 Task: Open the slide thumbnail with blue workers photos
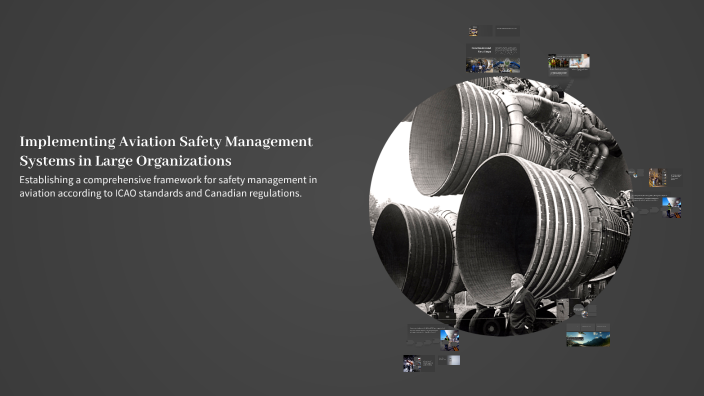[493, 58]
